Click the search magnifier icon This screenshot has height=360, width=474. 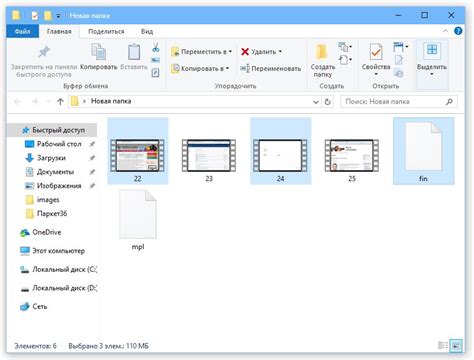[x=449, y=101]
